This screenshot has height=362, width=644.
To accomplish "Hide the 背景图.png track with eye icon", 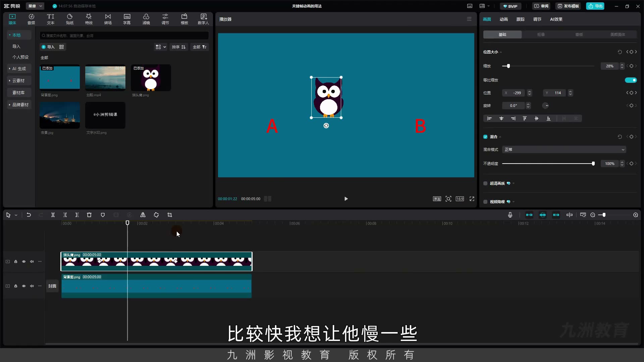I will [x=24, y=286].
